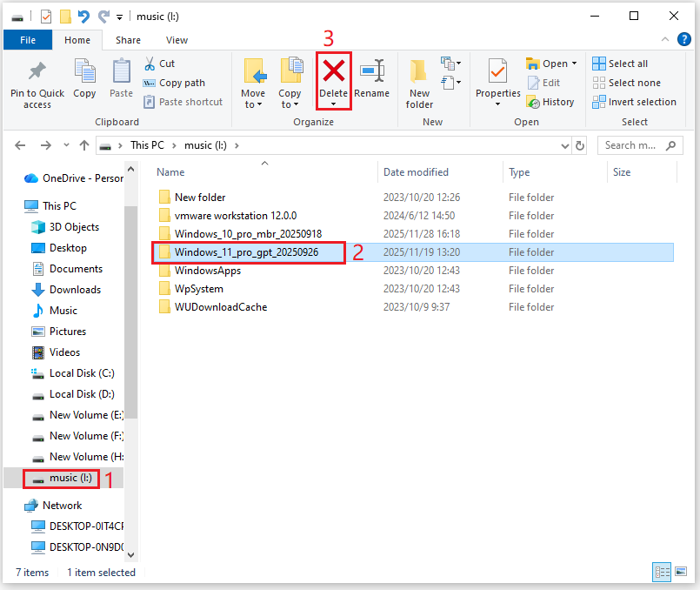The image size is (700, 590).
Task: Click the Paste shortcut icon
Action: click(183, 101)
